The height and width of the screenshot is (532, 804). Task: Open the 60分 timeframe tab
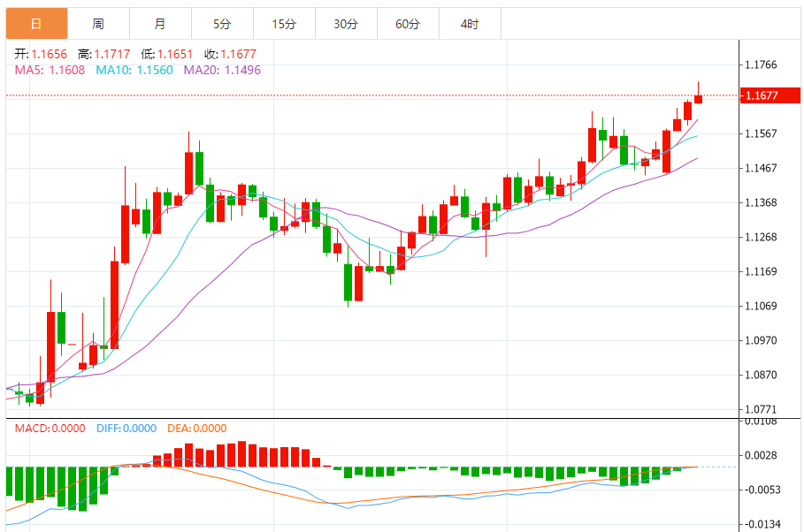[x=408, y=24]
